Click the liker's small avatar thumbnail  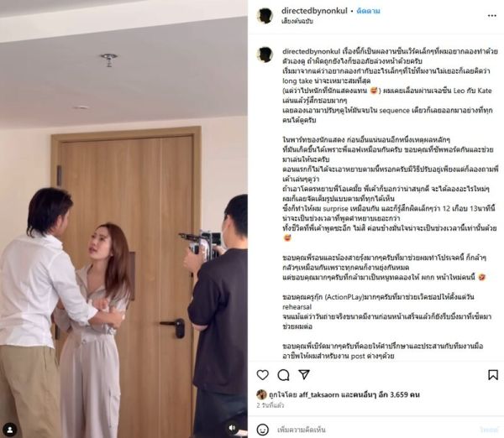pyautogui.click(x=261, y=394)
